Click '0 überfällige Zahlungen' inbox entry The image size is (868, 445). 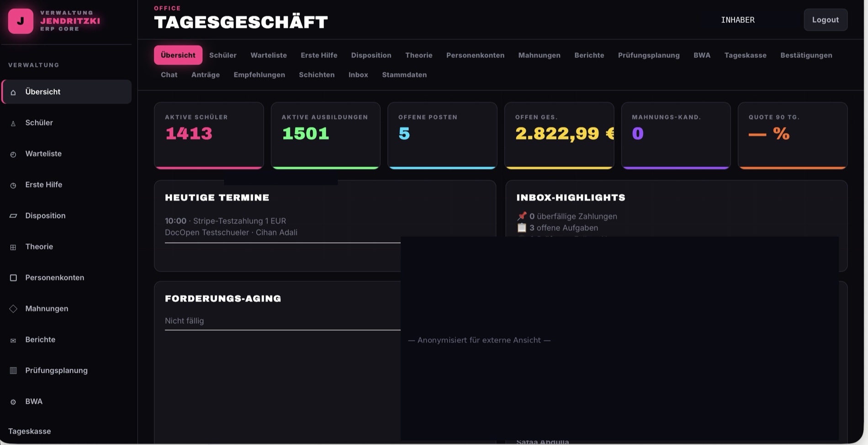(567, 216)
